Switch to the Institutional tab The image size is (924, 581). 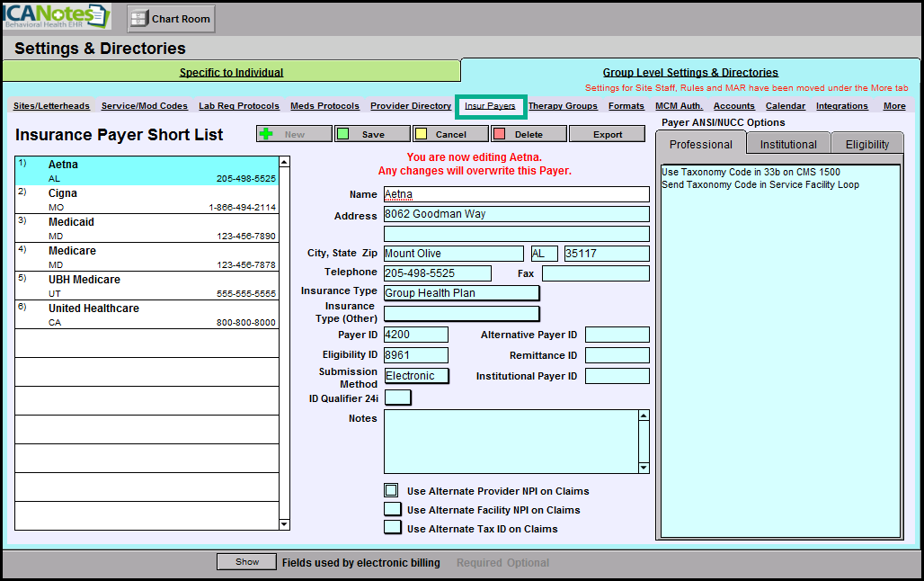point(787,144)
